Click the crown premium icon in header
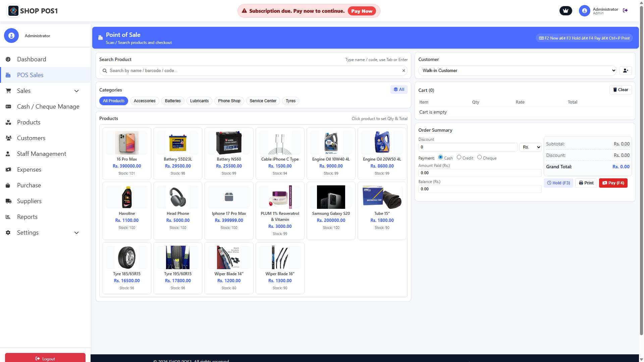 tap(566, 11)
